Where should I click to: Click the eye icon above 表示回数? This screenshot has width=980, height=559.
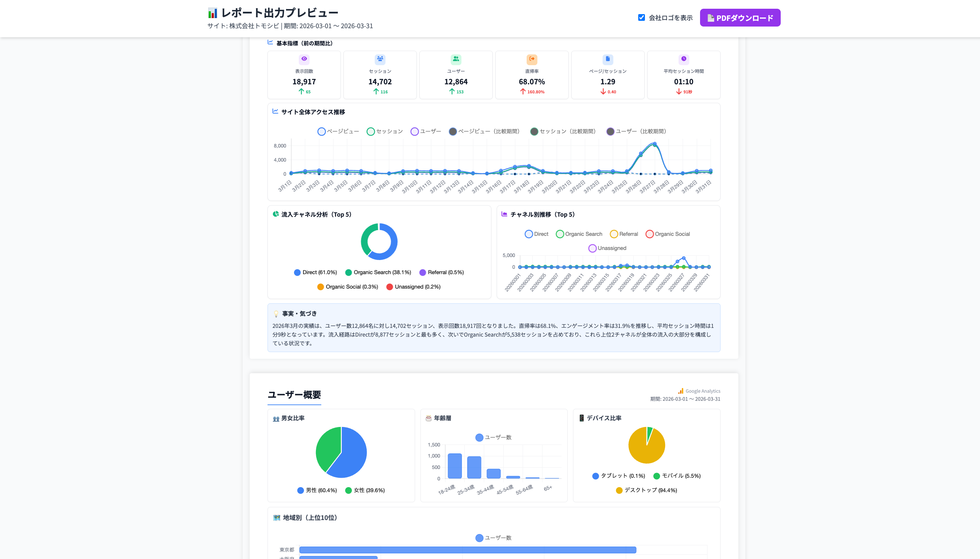coord(304,59)
